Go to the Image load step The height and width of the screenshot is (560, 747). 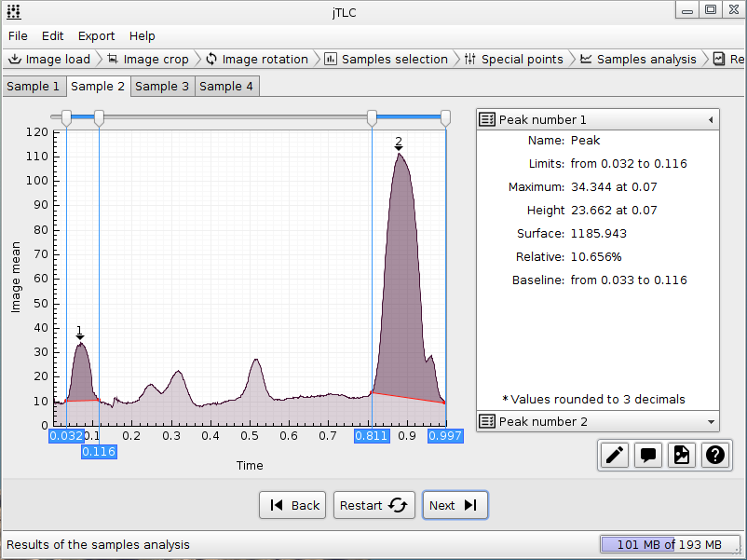click(x=49, y=59)
